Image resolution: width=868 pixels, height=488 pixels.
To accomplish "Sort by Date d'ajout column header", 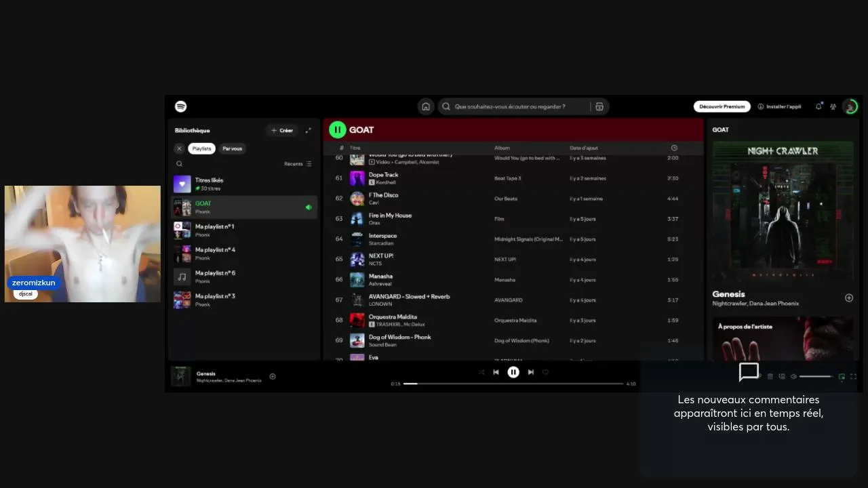I will pyautogui.click(x=584, y=148).
